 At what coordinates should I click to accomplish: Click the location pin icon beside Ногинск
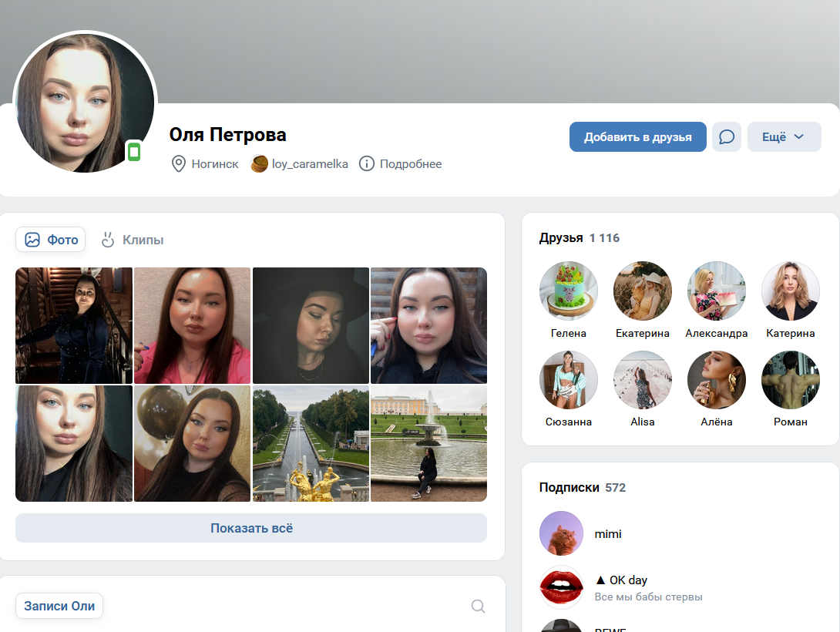(178, 164)
